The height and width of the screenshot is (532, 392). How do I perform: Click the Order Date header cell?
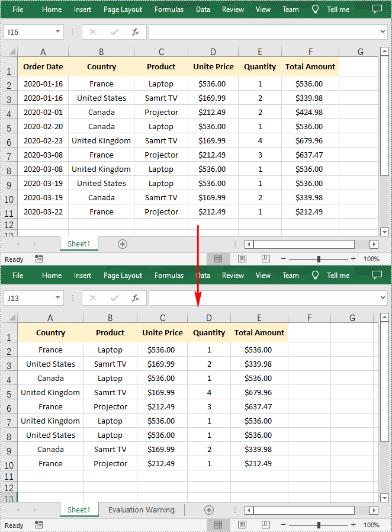click(43, 66)
